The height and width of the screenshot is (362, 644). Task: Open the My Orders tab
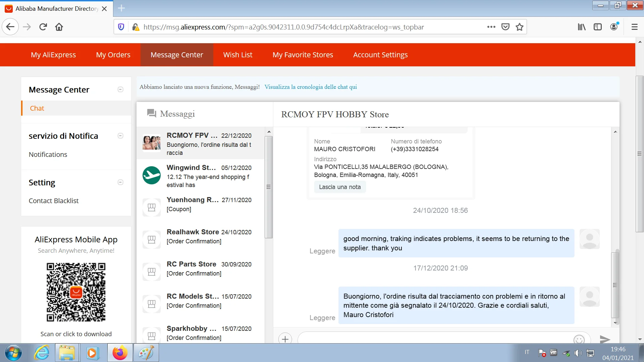coord(113,55)
